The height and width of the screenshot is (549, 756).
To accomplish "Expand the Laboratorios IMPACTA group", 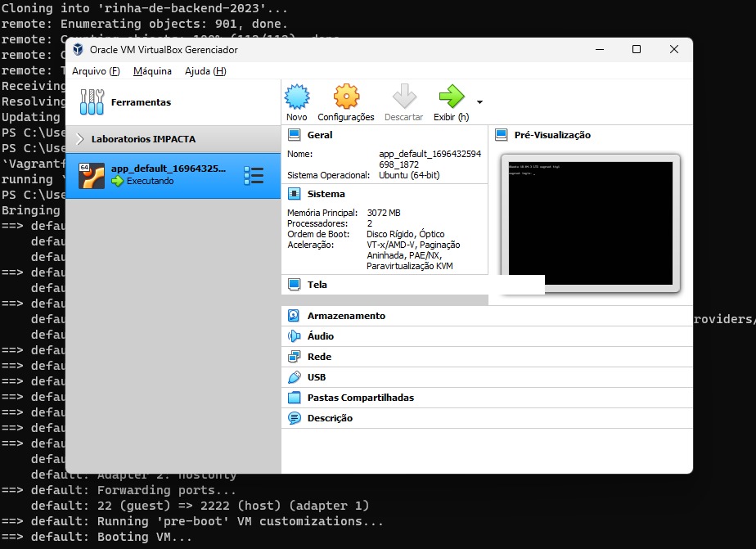I will click(80, 139).
